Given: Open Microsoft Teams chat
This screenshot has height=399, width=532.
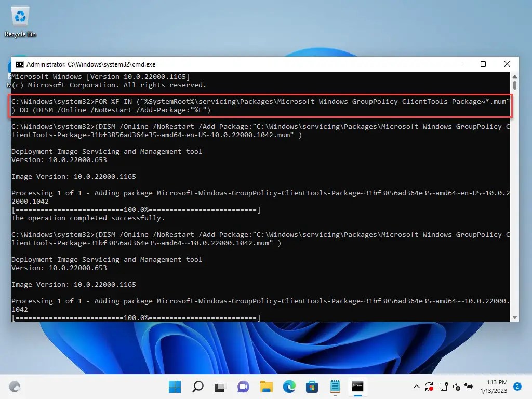Looking at the screenshot, I should (242, 387).
